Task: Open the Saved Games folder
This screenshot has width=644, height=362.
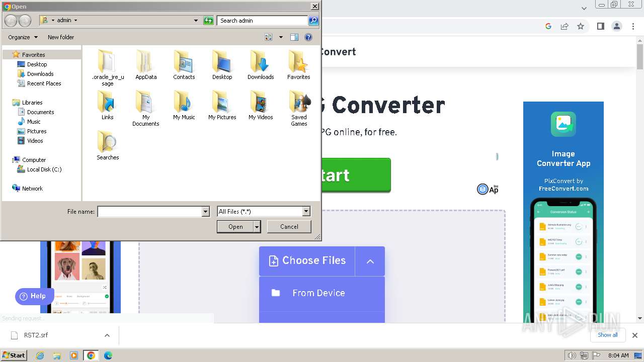Action: click(x=299, y=108)
